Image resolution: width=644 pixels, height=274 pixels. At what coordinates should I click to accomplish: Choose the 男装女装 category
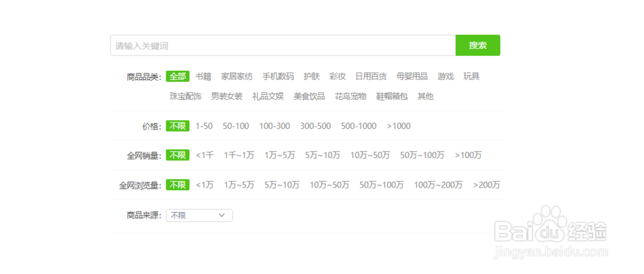(227, 96)
